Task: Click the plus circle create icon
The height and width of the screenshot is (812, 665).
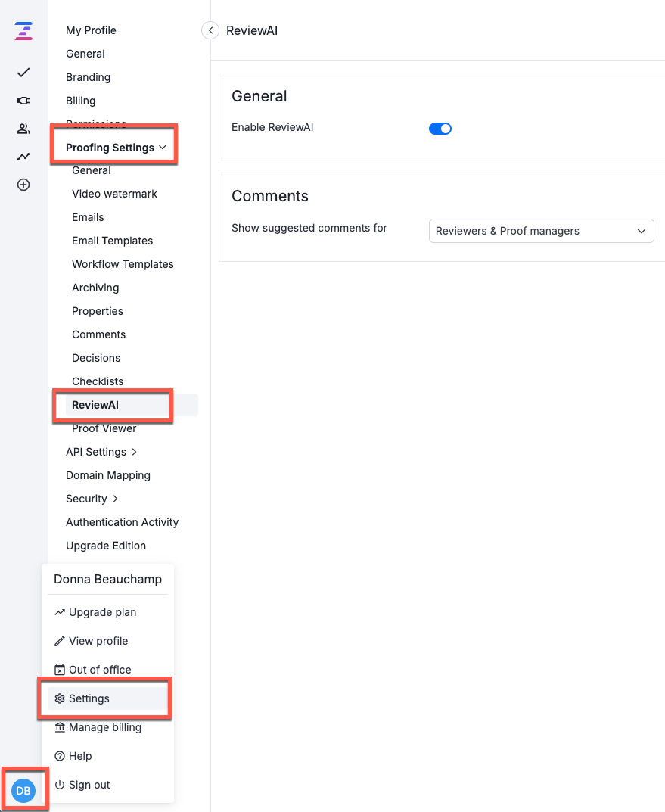Action: pos(23,185)
